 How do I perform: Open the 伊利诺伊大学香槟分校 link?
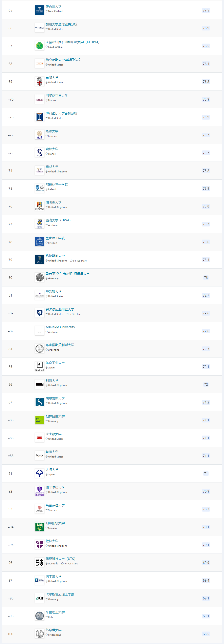(62, 113)
